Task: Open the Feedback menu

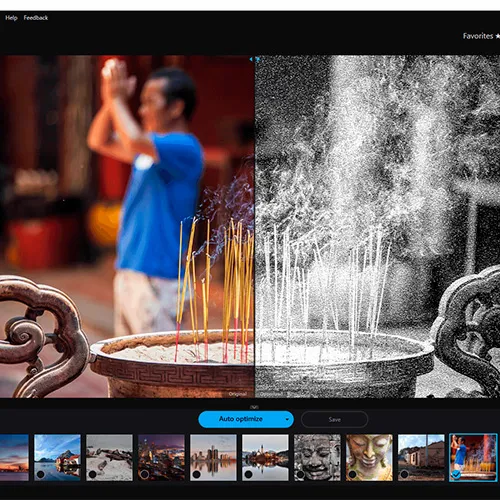Action: [x=36, y=18]
